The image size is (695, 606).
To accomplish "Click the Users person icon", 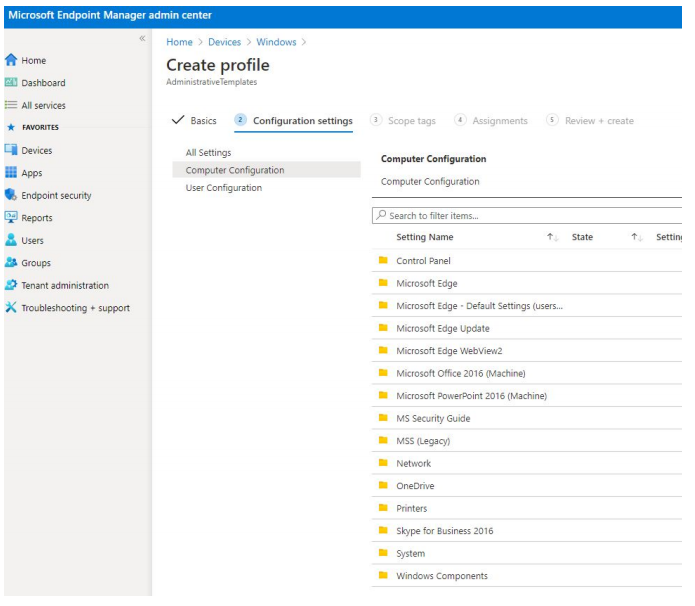I will click(11, 240).
